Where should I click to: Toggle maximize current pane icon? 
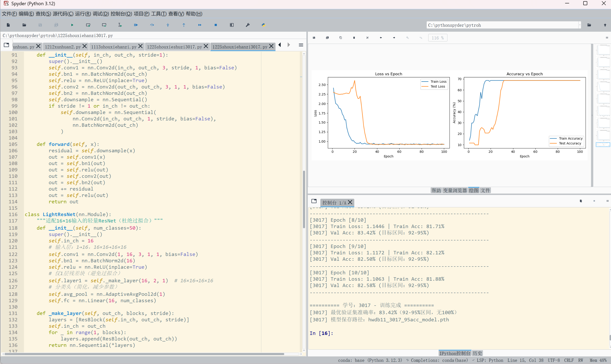point(232,25)
